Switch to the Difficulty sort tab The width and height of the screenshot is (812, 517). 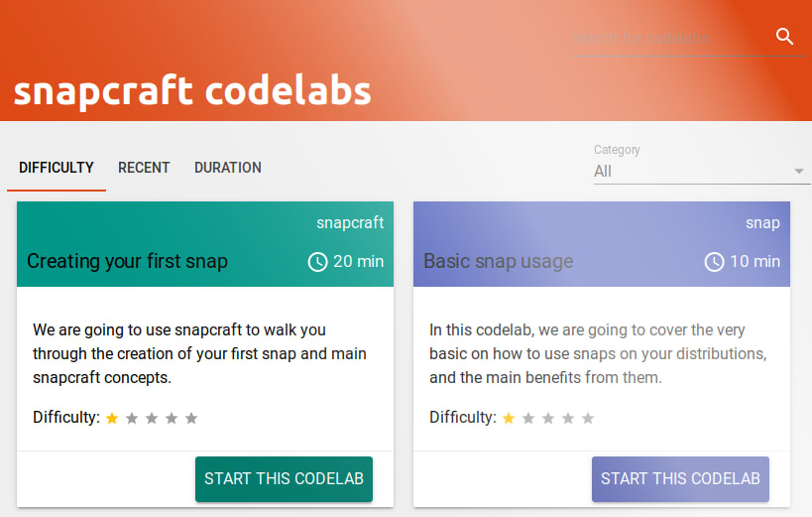click(57, 168)
